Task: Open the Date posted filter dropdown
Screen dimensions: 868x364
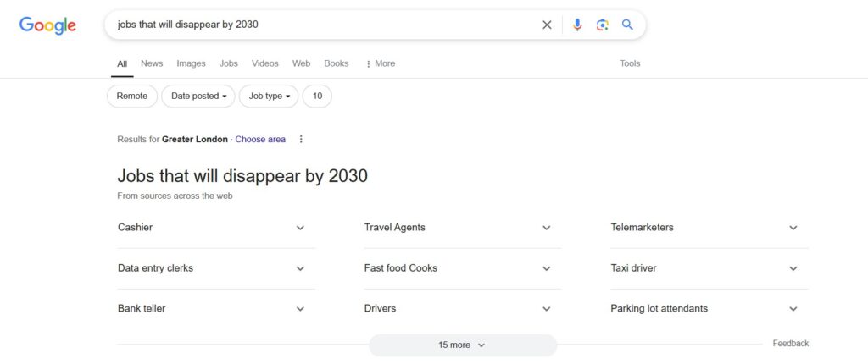Action: [198, 97]
